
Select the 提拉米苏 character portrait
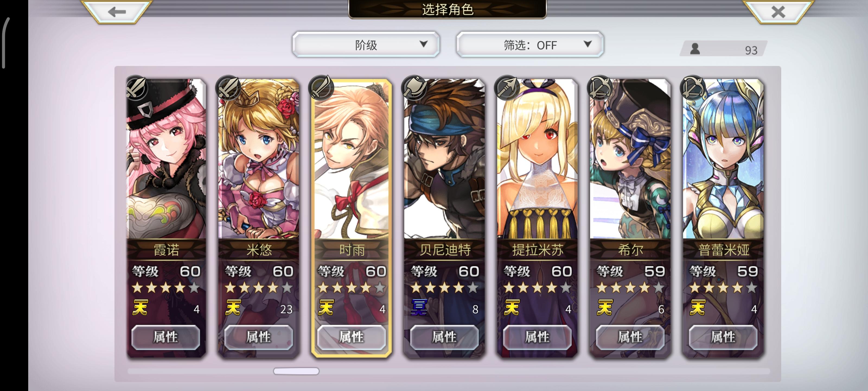click(x=537, y=159)
